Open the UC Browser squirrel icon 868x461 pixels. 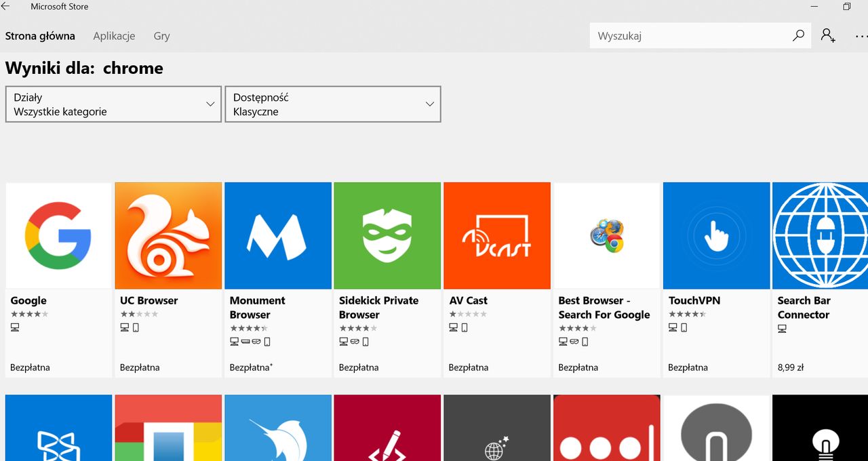pyautogui.click(x=168, y=236)
